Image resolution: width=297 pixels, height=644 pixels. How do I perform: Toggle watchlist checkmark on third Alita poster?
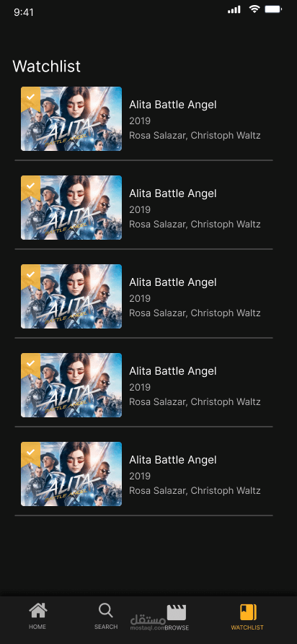click(30, 275)
